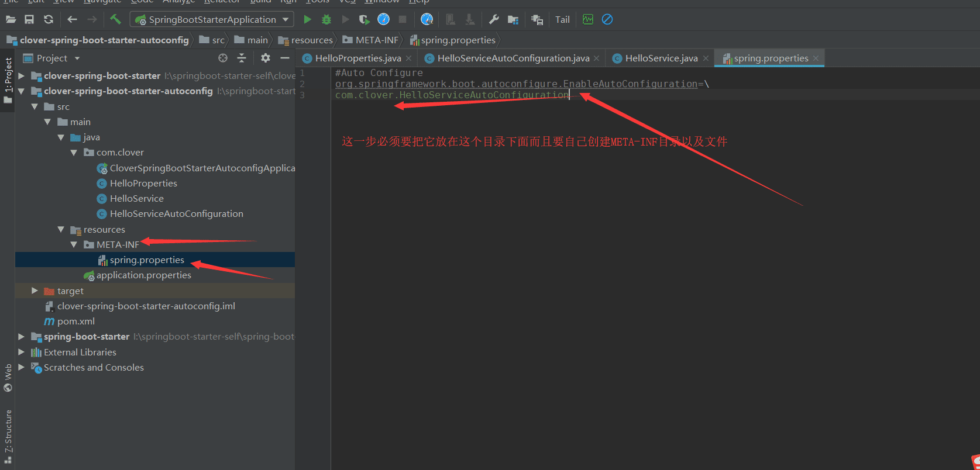Click the green Run button
This screenshot has height=470, width=980.
307,20
